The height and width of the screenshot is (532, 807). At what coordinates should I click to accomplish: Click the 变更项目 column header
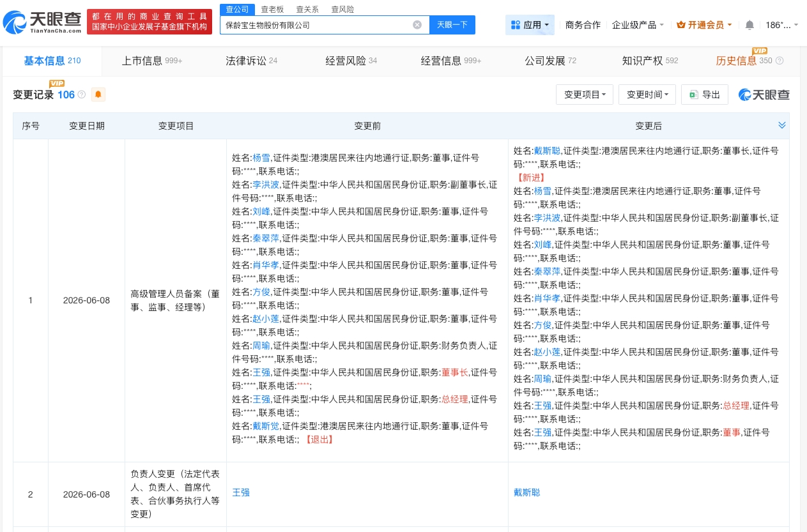coord(176,126)
